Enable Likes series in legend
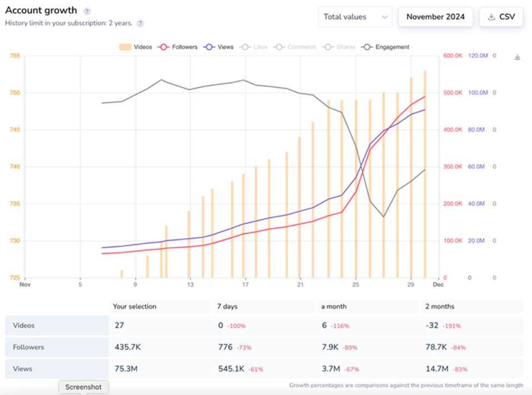Viewport: 532px width, 395px height. pyautogui.click(x=254, y=47)
